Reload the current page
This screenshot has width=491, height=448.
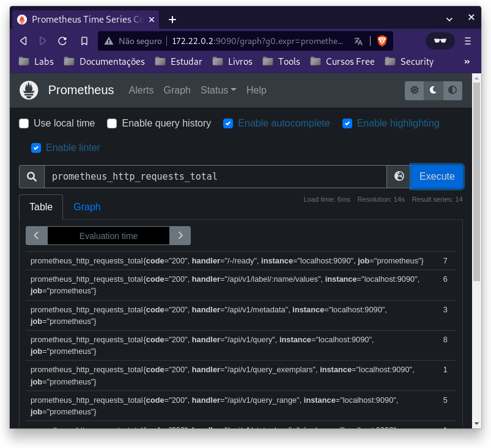click(x=62, y=41)
